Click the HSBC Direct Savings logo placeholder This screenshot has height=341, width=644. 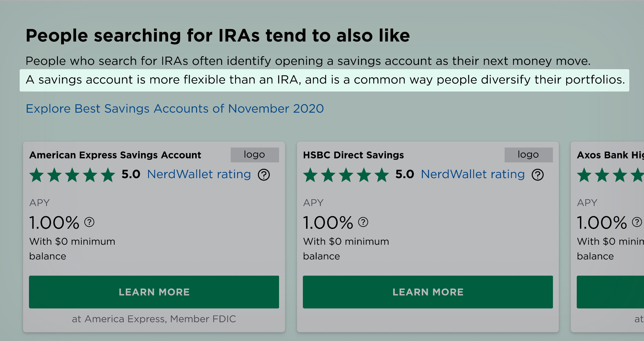[x=528, y=155]
